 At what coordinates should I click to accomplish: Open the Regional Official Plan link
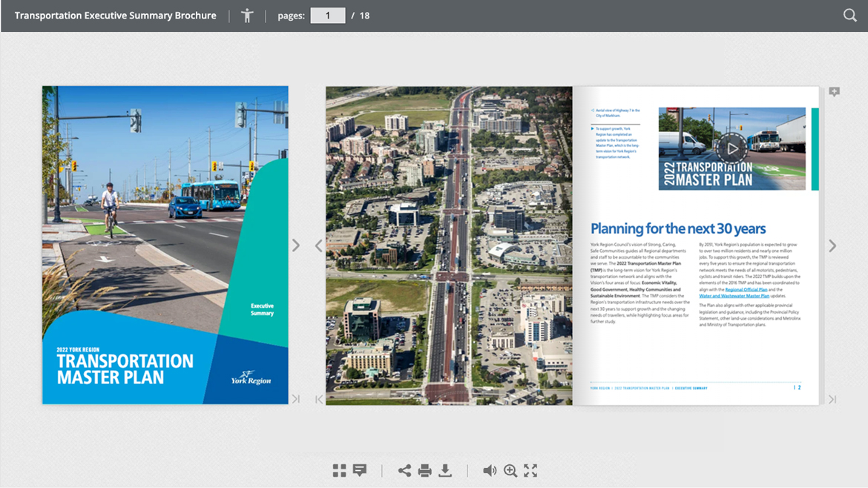746,290
